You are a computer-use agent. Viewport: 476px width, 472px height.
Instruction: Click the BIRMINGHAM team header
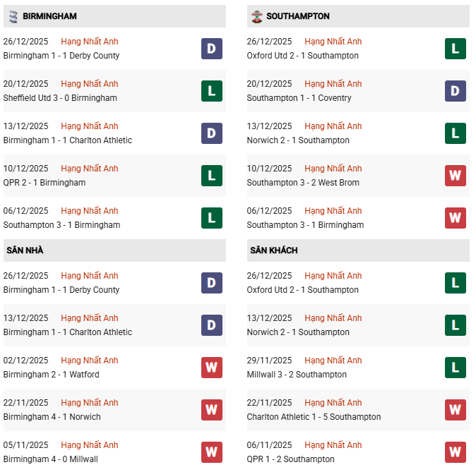click(49, 16)
